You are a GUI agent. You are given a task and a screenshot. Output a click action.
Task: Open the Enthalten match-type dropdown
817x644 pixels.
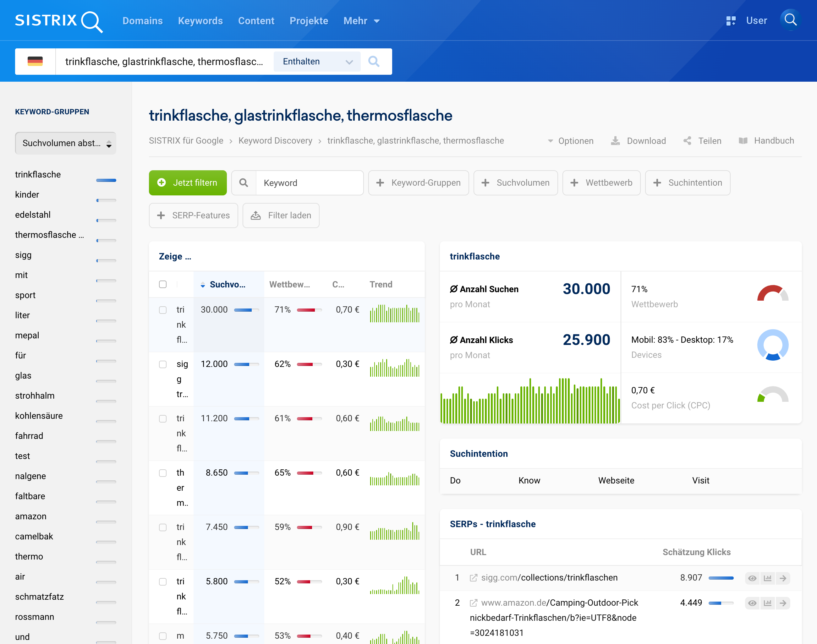(317, 62)
